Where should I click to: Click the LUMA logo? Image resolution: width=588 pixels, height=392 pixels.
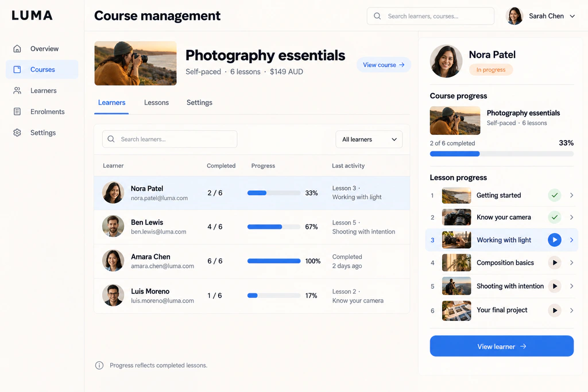pyautogui.click(x=32, y=15)
